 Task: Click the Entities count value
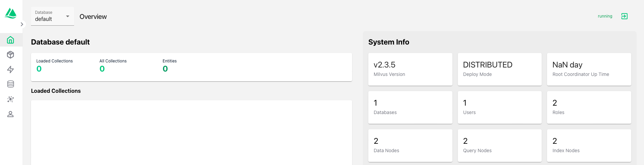(165, 69)
